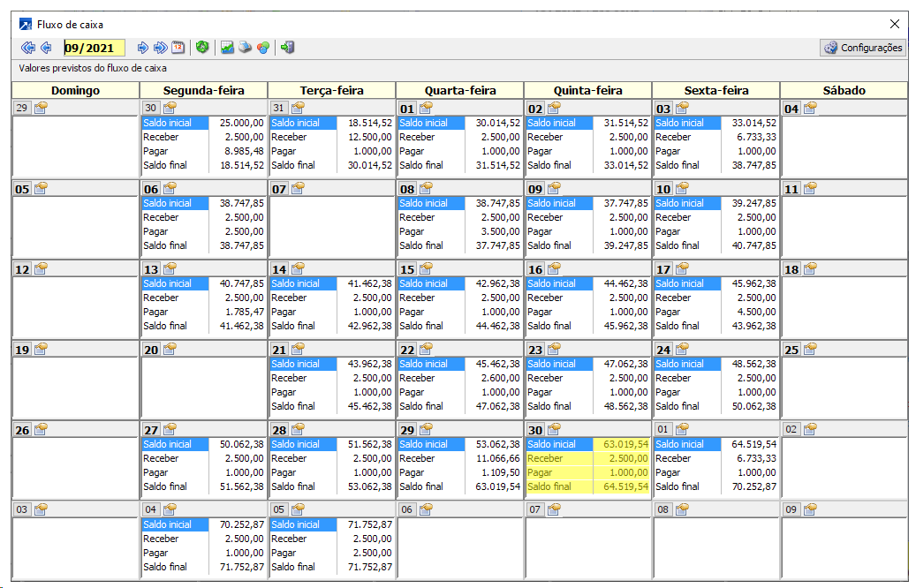This screenshot has width=916, height=588.
Task: Advance to next month with single right arrow
Action: [x=142, y=48]
